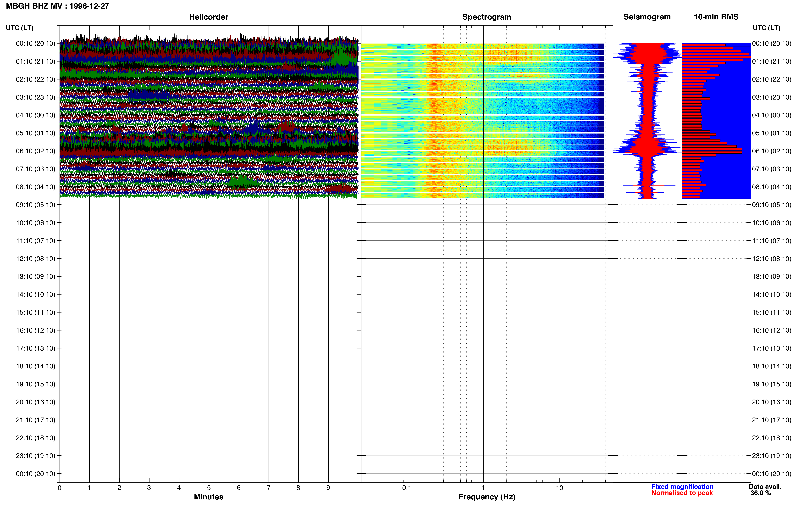Viewport: 812px width, 508px height.
Task: Click Minutes axis tick 2
Action: [119, 487]
